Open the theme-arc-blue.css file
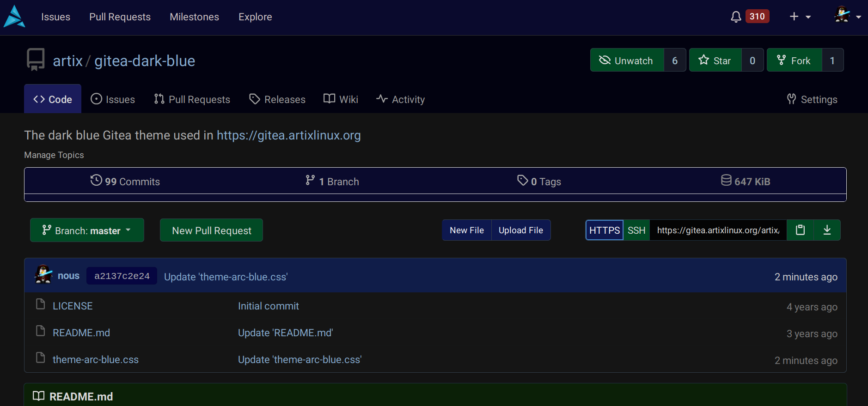 click(x=96, y=359)
